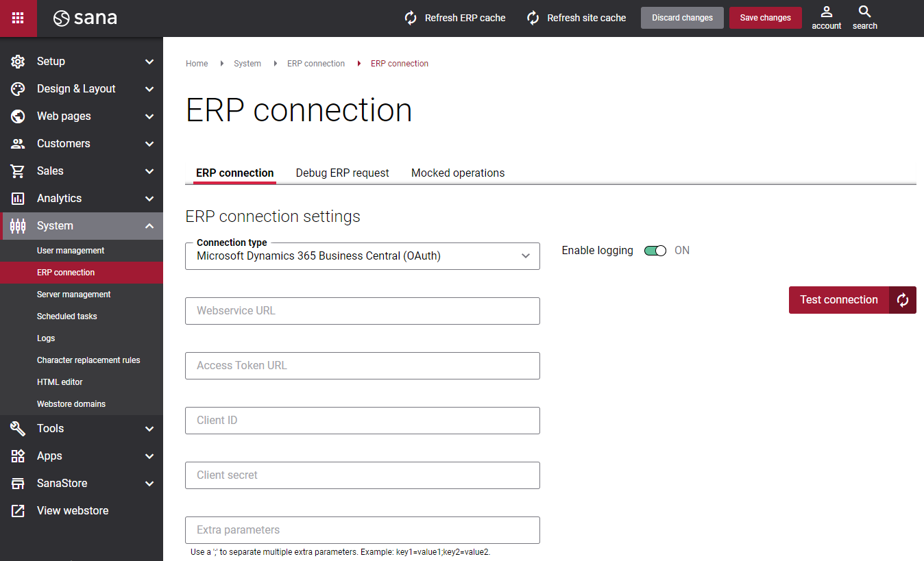Click the Setup gear icon

[x=18, y=62]
